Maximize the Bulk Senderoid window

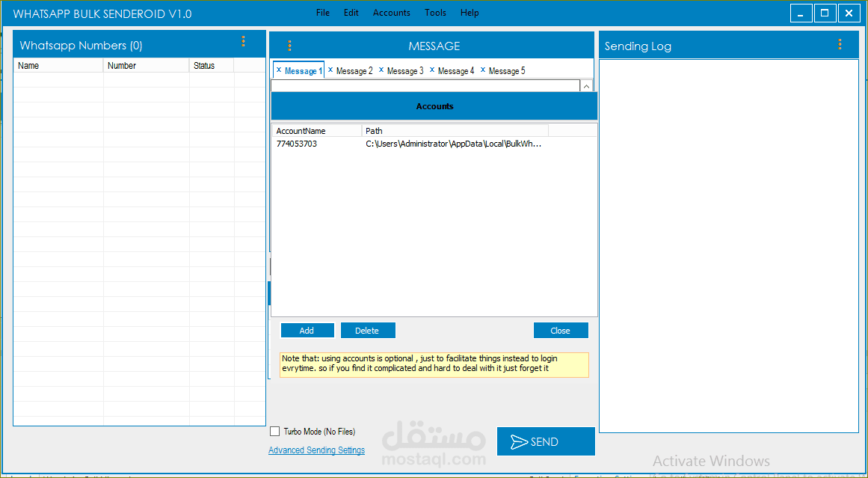(825, 13)
